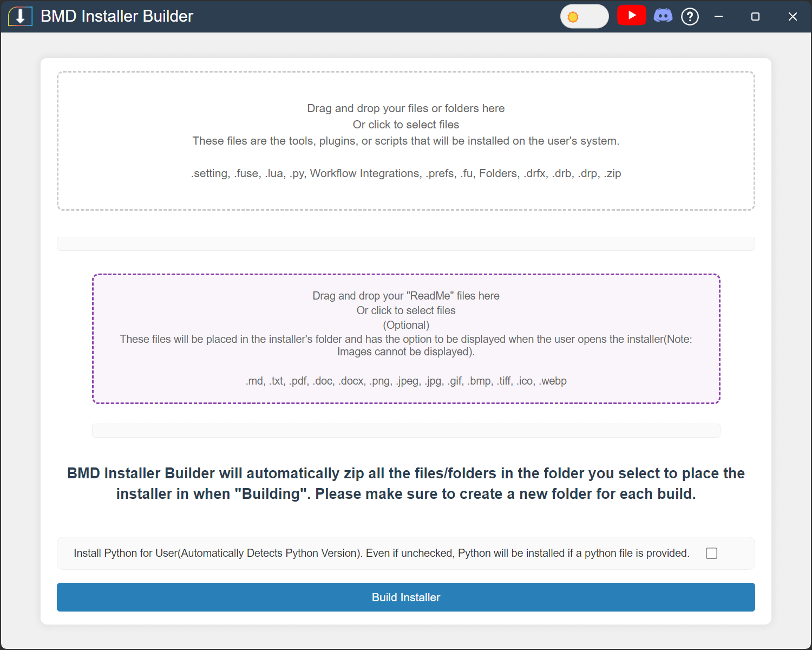Viewport: 812px width, 650px height.
Task: Open the help question mark icon
Action: tap(690, 17)
